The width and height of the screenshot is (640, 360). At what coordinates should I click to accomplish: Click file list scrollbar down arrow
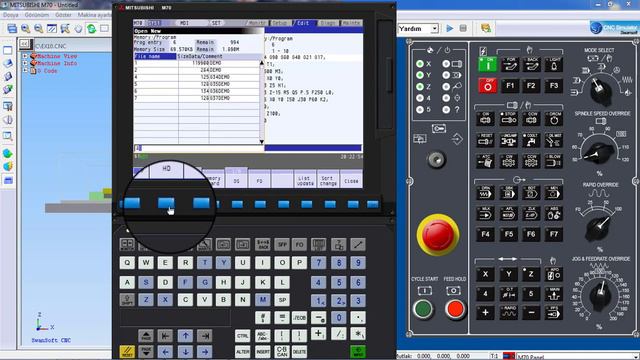tap(262, 142)
